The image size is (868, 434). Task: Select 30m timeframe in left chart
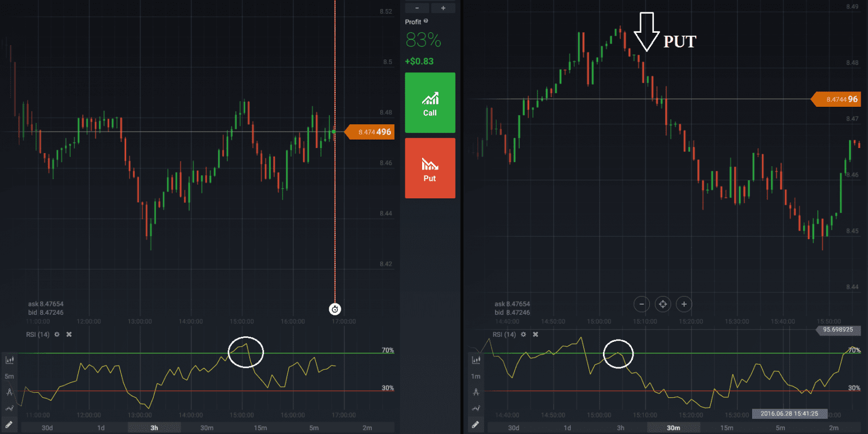click(207, 428)
